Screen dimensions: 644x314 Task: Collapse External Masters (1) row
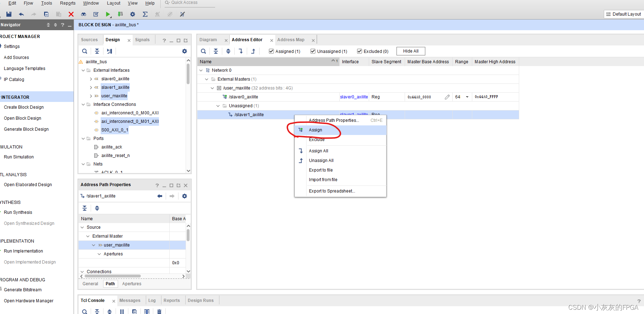[207, 79]
